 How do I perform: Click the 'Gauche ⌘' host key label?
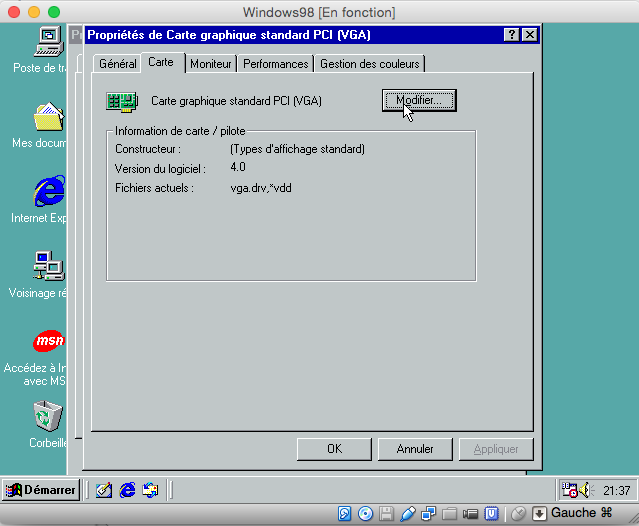[582, 513]
